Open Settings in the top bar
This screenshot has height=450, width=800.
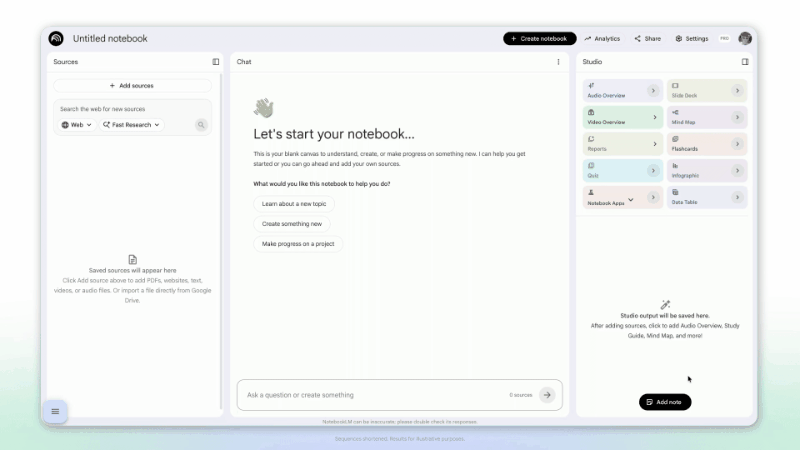692,38
